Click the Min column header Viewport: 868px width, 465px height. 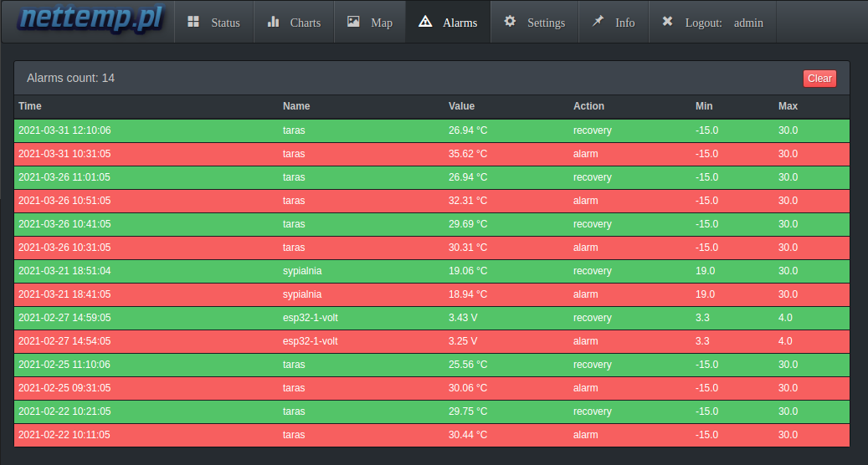[704, 106]
